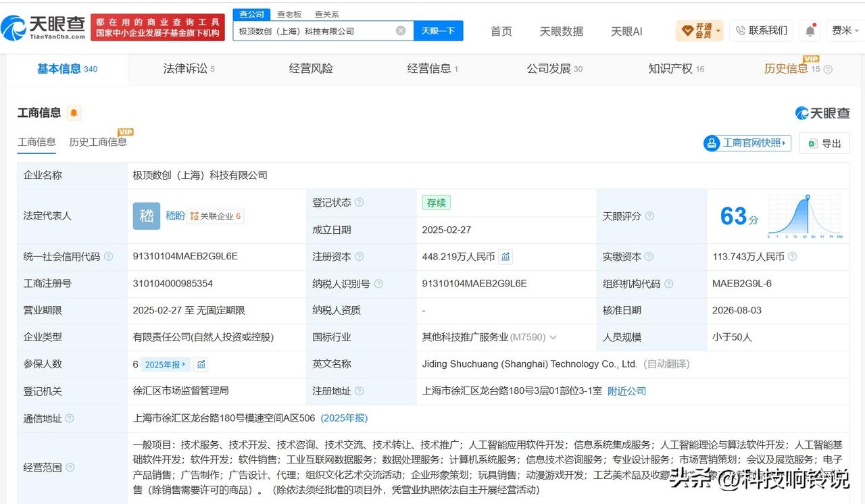Image resolution: width=865 pixels, height=504 pixels.
Task: Click the (2025年报) link after the mailing address
Action: pyautogui.click(x=344, y=418)
